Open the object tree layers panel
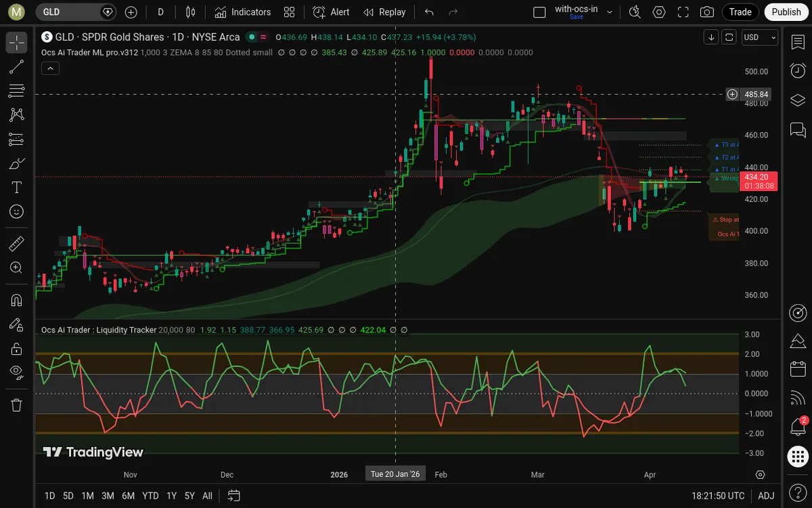The image size is (812, 508). 798,100
